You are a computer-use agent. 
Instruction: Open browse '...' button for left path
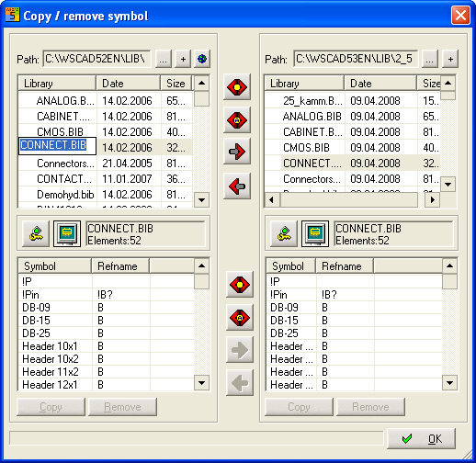[164, 59]
